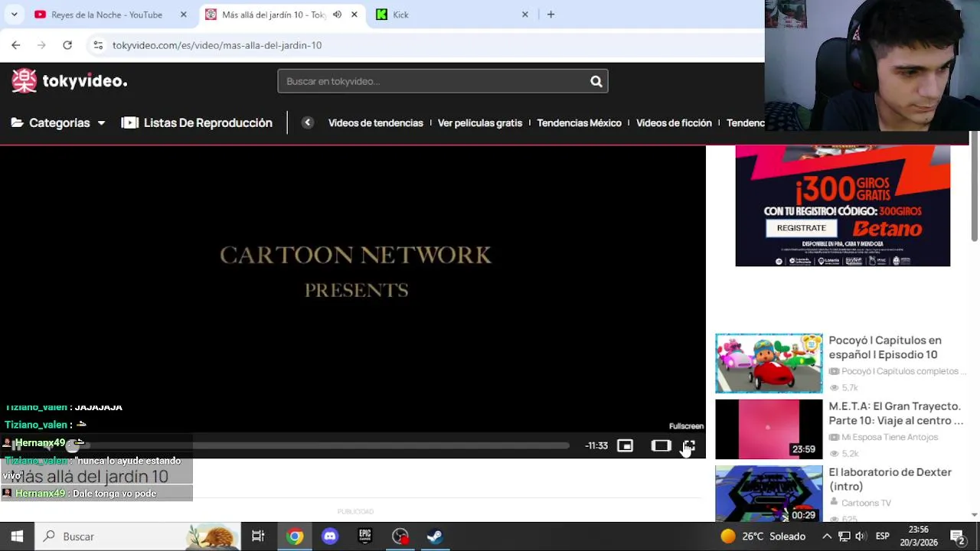Image resolution: width=980 pixels, height=551 pixels.
Task: Open Discord from the taskbar
Action: [330, 536]
